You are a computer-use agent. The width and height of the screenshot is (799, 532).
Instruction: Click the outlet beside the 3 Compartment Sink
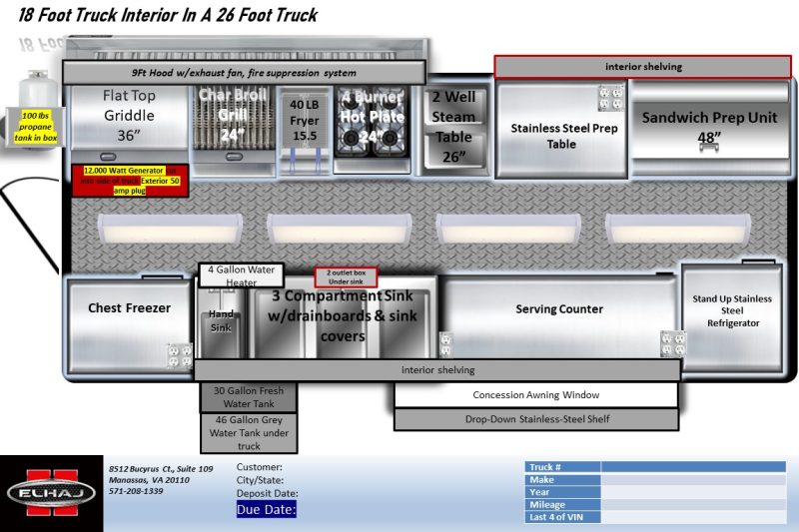point(445,344)
